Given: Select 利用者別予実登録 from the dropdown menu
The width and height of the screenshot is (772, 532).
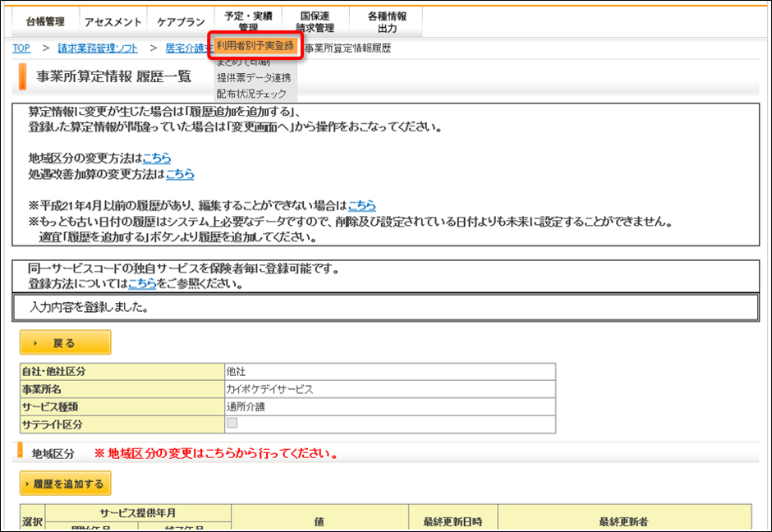Looking at the screenshot, I should click(x=255, y=46).
